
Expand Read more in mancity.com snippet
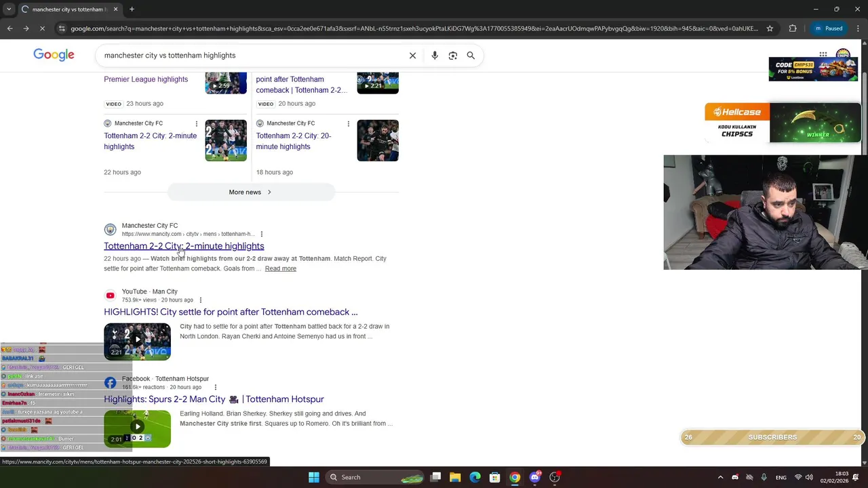click(280, 268)
